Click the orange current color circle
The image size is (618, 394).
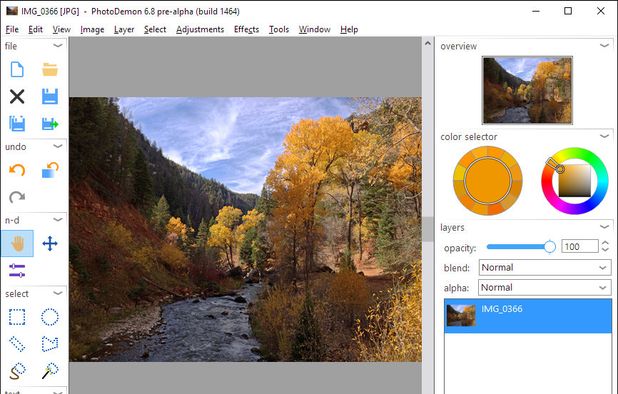(x=488, y=181)
